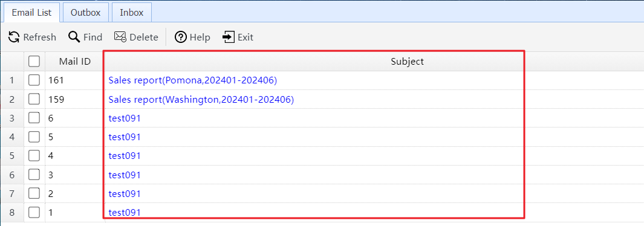Open test091 email with Mail ID 4
Viewport: 644px width, 226px height.
click(x=125, y=156)
